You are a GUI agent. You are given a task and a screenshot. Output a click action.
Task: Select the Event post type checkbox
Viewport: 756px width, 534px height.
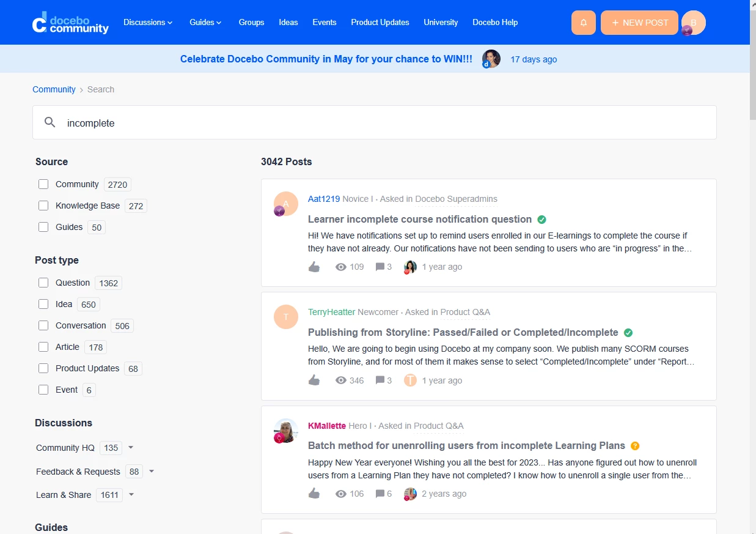tap(43, 390)
